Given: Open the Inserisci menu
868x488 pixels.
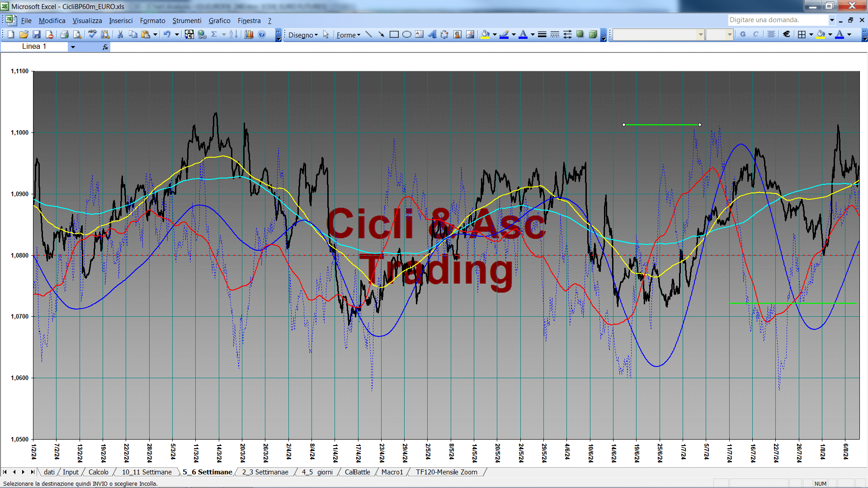Looking at the screenshot, I should tap(121, 21).
